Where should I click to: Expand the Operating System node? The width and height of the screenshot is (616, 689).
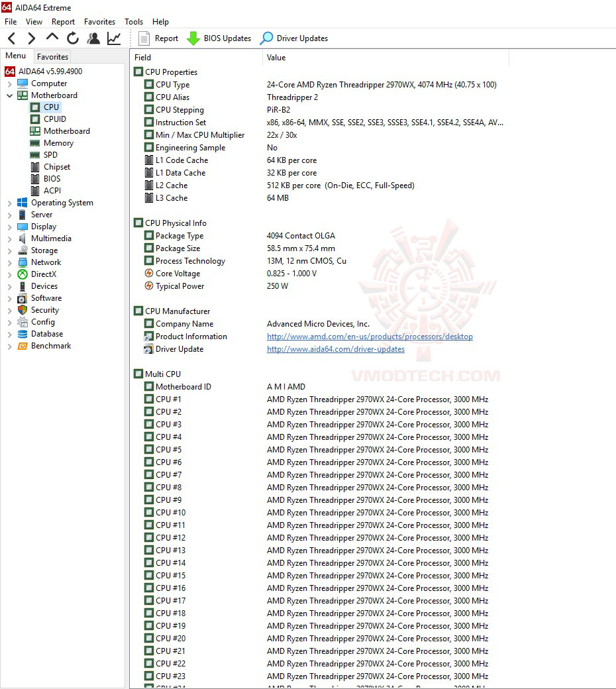coord(10,203)
